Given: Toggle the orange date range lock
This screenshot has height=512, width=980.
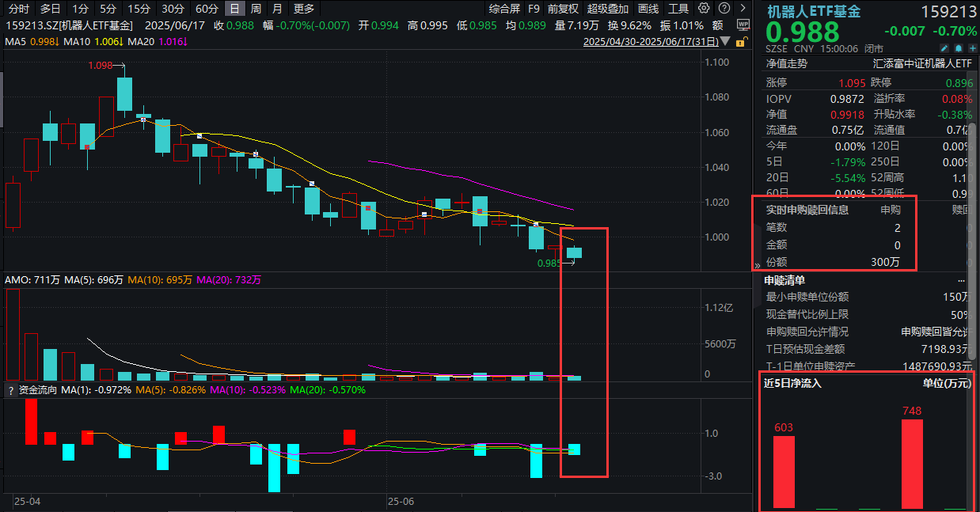Looking at the screenshot, I should click(x=742, y=41).
